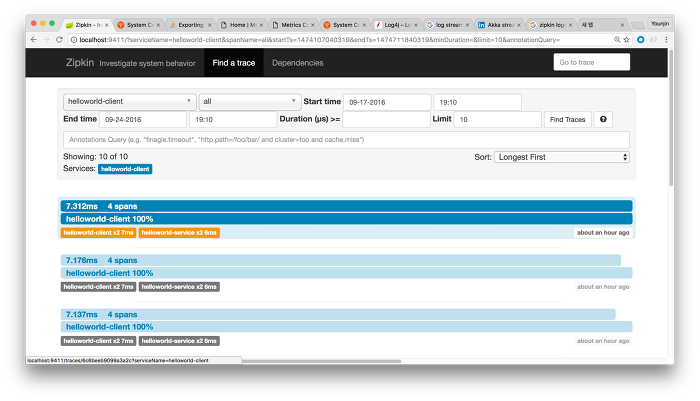Viewport: 700px width, 401px height.
Task: Expand the span name 'all' dropdown
Action: click(x=249, y=101)
